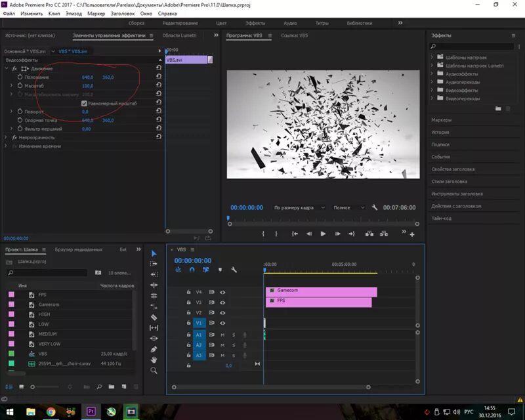
Task: Play the program monitor video
Action: (323, 234)
